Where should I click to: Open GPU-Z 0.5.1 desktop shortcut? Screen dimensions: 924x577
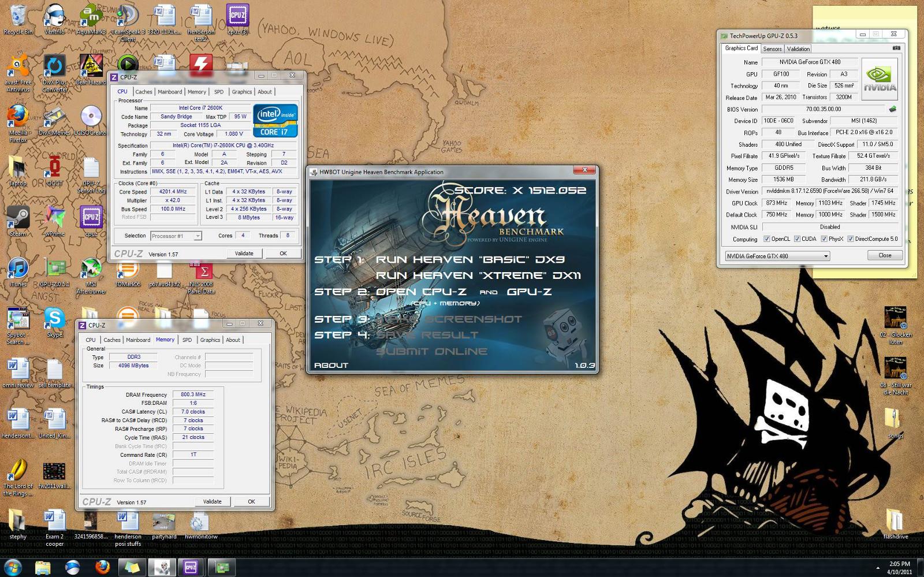[x=54, y=271]
